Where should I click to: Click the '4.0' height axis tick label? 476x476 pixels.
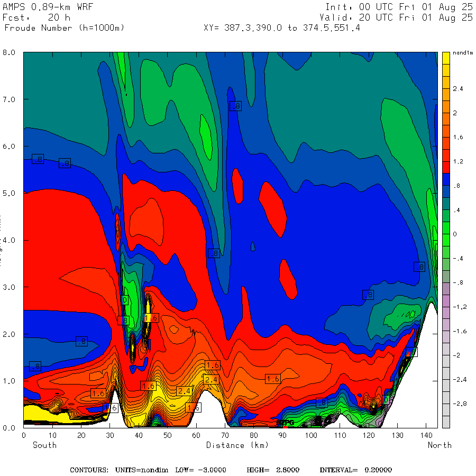point(9,240)
